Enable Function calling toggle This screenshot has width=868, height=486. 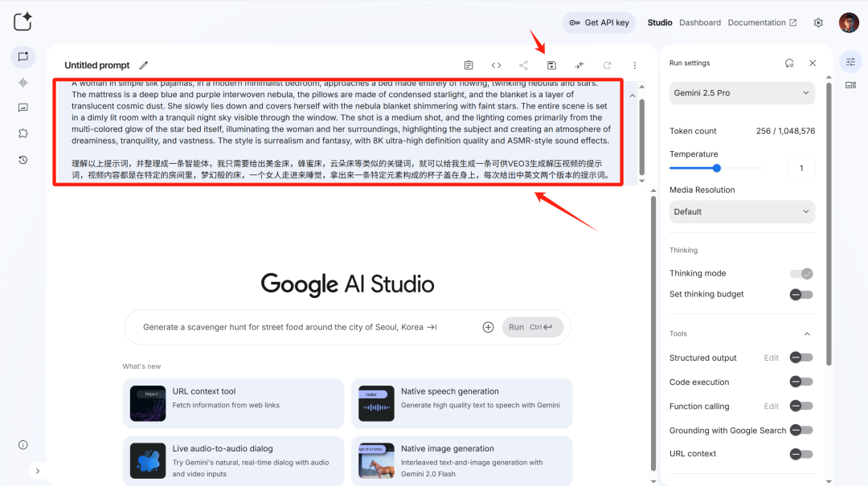coord(801,406)
